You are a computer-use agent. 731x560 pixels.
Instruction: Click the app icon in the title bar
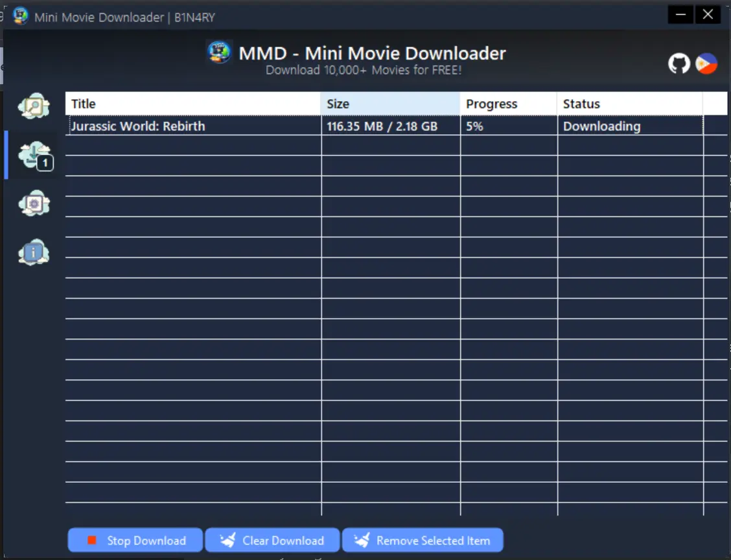tap(20, 16)
